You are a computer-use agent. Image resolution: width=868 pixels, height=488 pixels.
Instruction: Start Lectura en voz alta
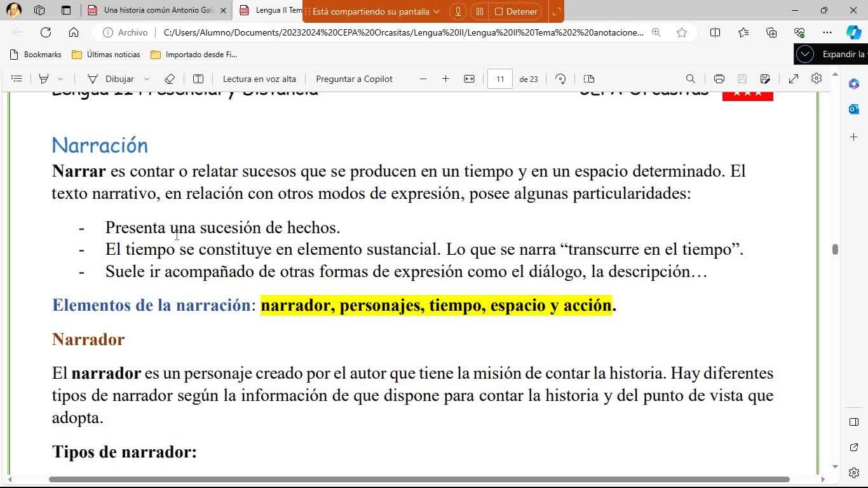259,79
